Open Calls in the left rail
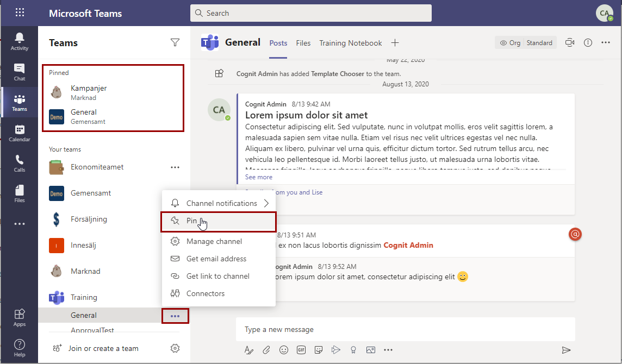This screenshot has height=364, width=622. [20, 163]
